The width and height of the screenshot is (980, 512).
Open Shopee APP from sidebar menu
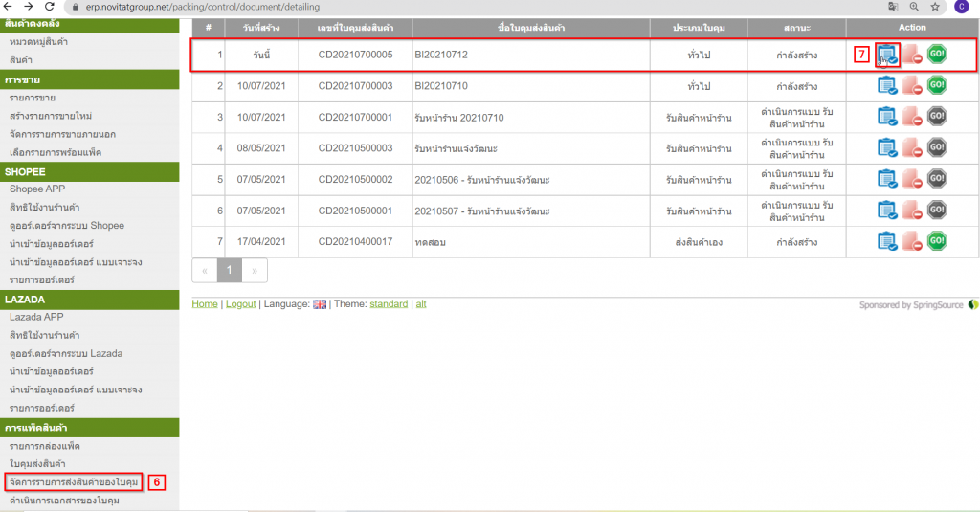point(38,189)
